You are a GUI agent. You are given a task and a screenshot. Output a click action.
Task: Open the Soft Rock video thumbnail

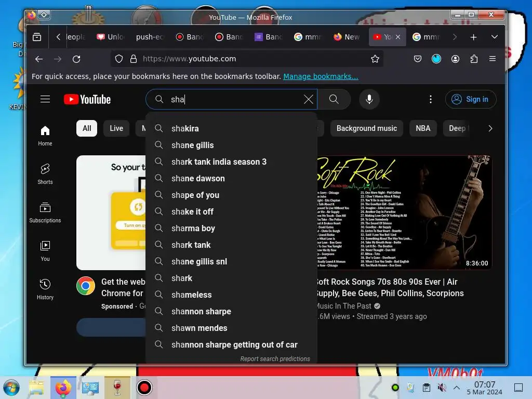point(404,212)
